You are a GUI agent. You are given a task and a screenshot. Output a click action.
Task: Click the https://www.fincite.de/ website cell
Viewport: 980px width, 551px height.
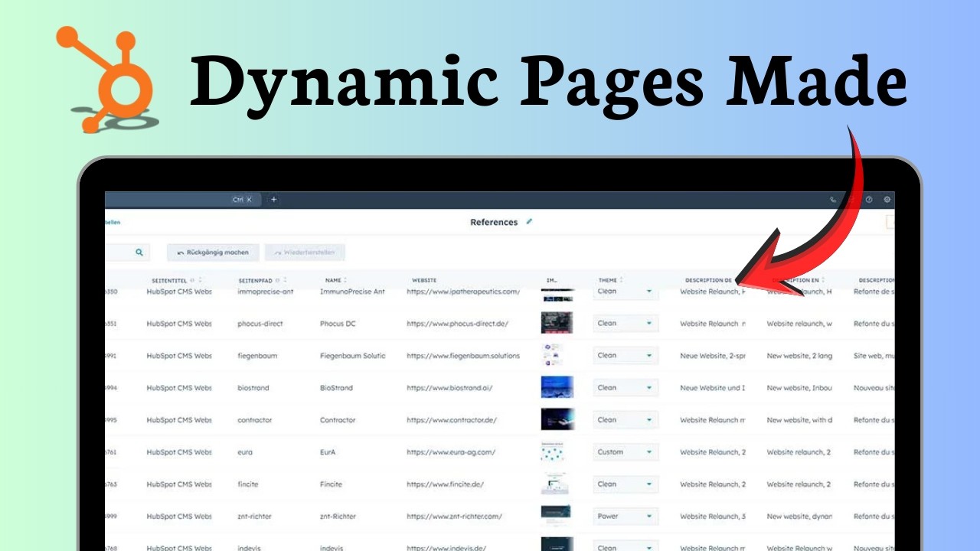445,484
